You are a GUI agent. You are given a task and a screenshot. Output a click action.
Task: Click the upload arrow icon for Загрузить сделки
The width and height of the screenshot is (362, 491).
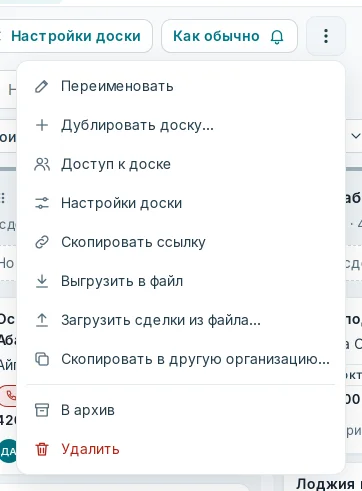(x=42, y=320)
